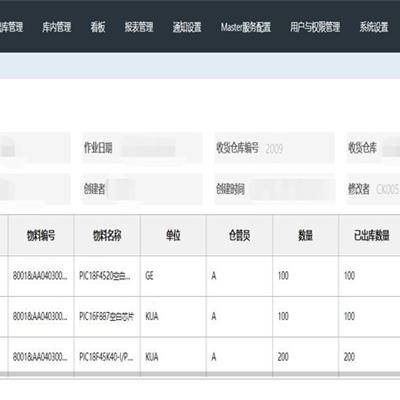Click the 仓管员 column header
The height and width of the screenshot is (400, 400).
(x=239, y=235)
